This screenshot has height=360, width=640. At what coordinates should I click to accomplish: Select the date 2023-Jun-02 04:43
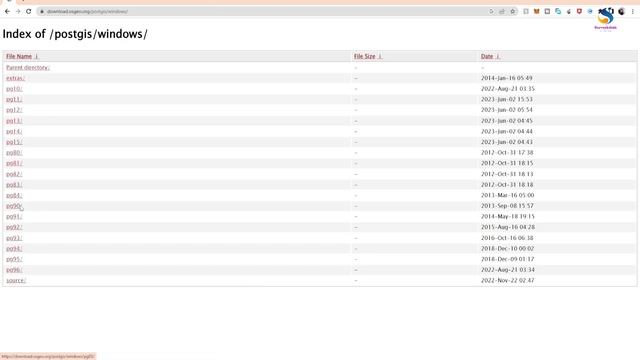click(x=507, y=142)
